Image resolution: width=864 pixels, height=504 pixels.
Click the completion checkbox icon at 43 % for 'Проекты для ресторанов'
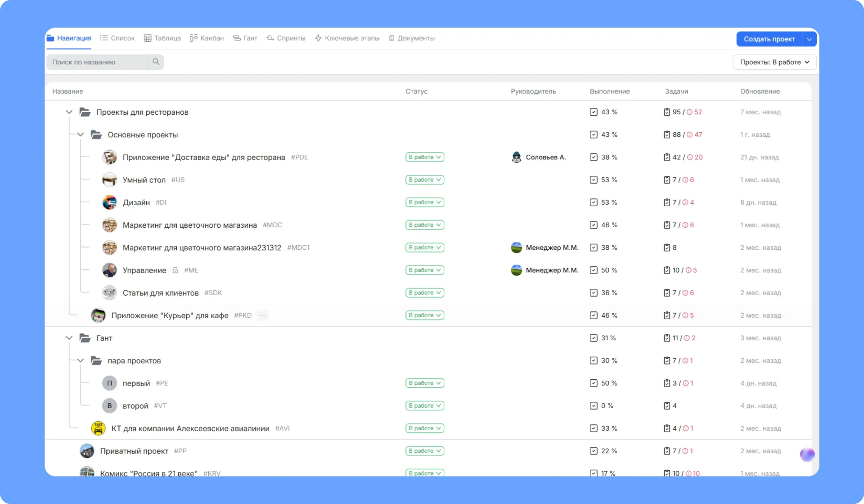(594, 112)
